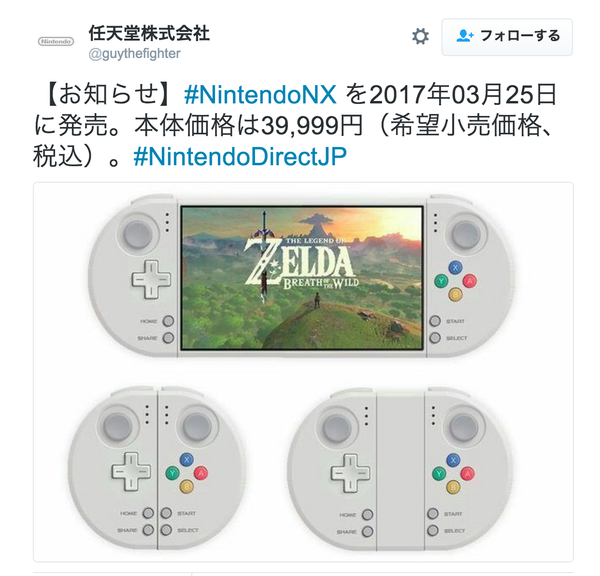Click the top console's D-pad
This screenshot has width=600, height=576.
click(151, 279)
